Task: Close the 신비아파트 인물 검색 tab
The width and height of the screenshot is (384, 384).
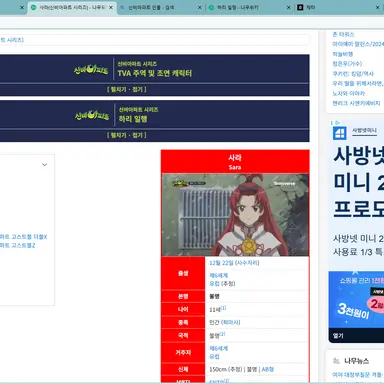Action: (200, 7)
